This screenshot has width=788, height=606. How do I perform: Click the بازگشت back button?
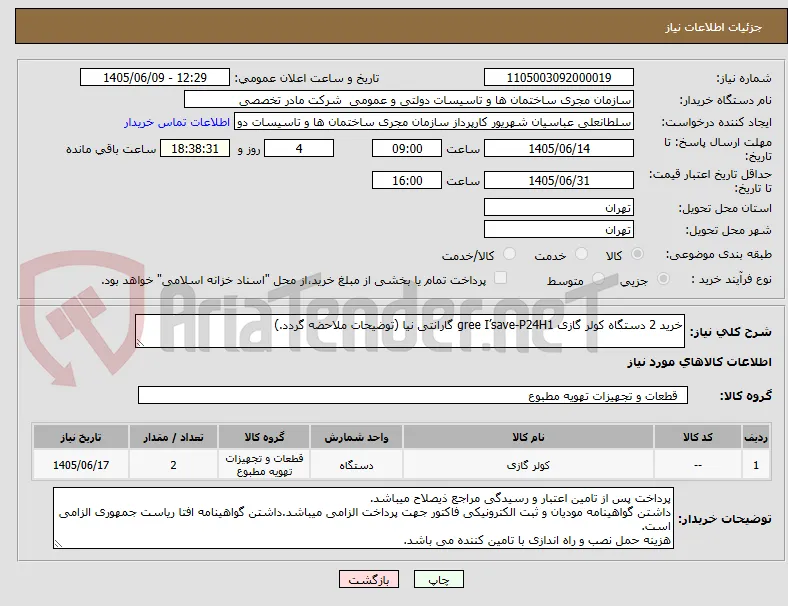[x=369, y=579]
